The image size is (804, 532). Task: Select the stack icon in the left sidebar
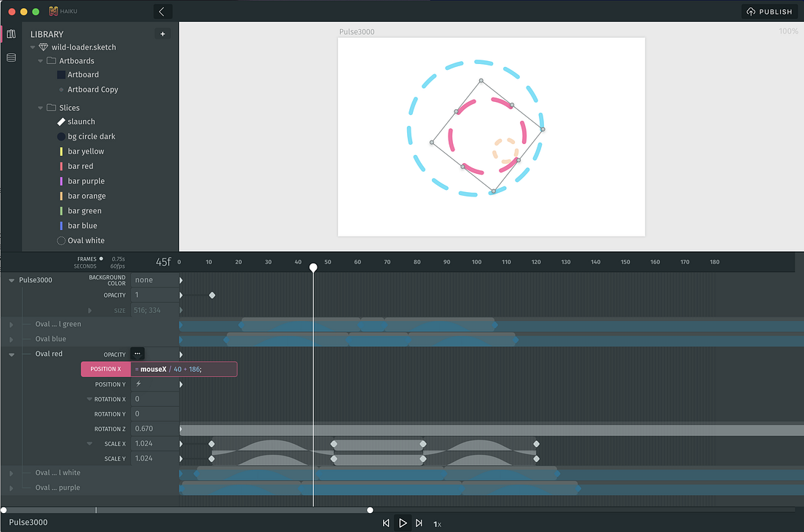click(10, 57)
